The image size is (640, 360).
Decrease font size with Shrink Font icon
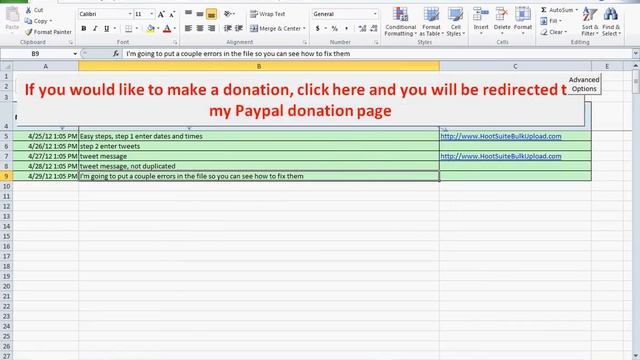(x=172, y=14)
